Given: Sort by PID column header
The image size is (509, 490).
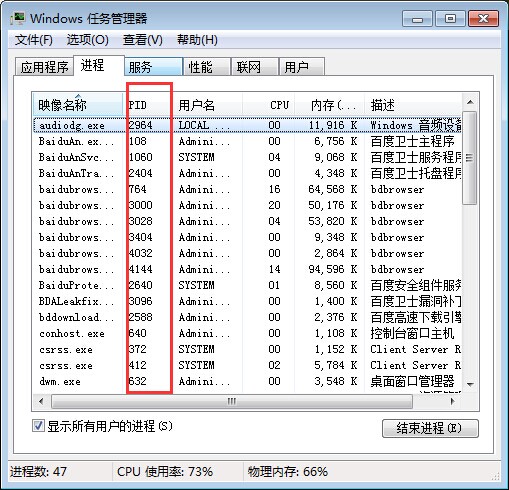Looking at the screenshot, I should (x=150, y=105).
